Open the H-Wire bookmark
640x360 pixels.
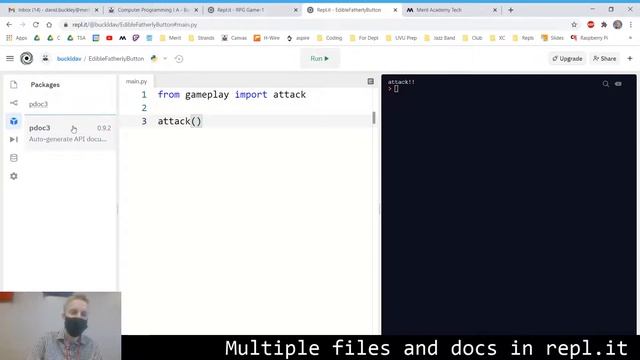coord(267,38)
